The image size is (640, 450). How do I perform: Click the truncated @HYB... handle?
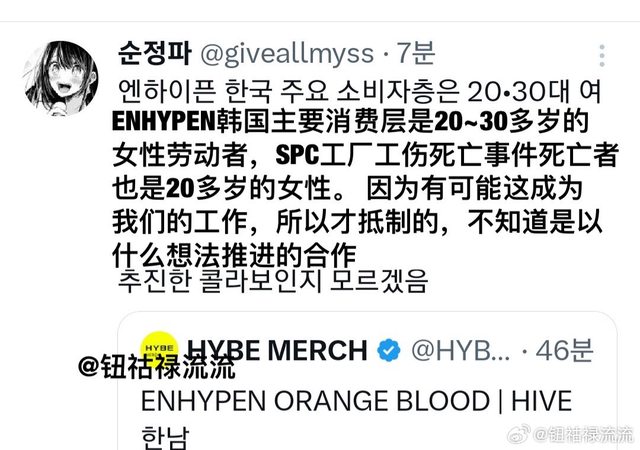tap(460, 350)
